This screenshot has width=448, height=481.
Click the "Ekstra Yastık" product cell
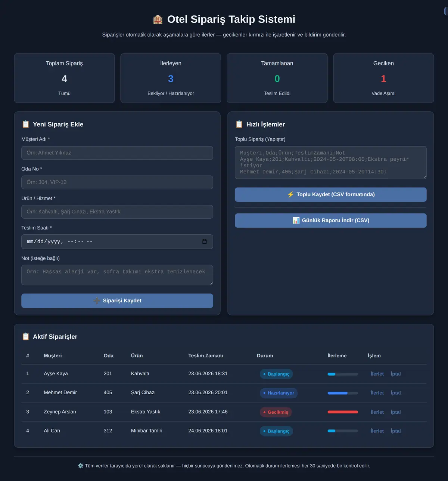146,411
